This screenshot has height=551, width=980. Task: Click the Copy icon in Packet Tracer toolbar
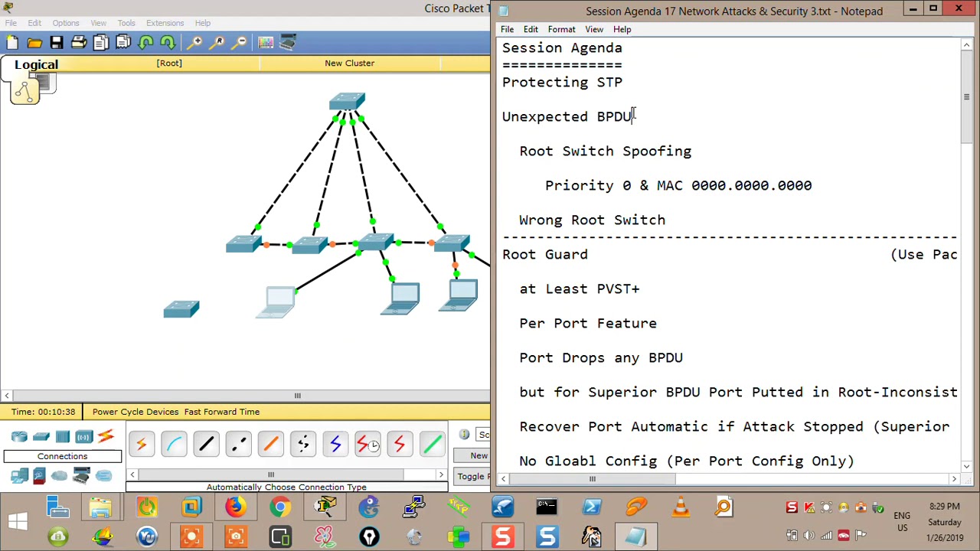pos(101,43)
